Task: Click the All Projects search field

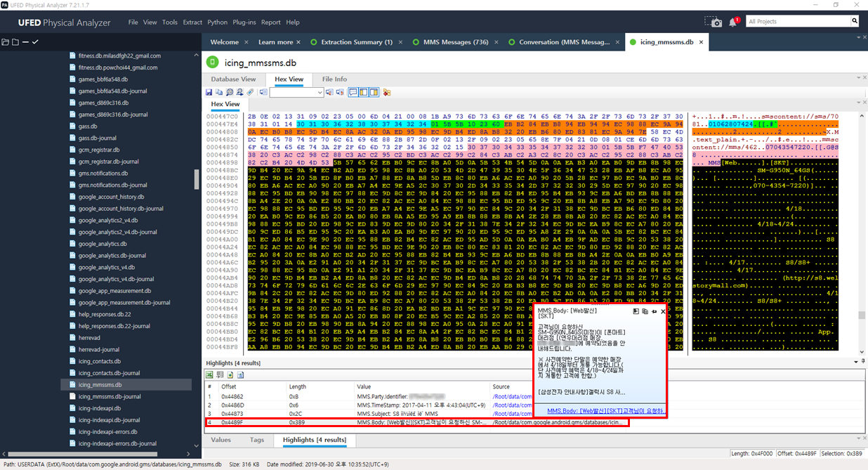Action: [x=798, y=22]
